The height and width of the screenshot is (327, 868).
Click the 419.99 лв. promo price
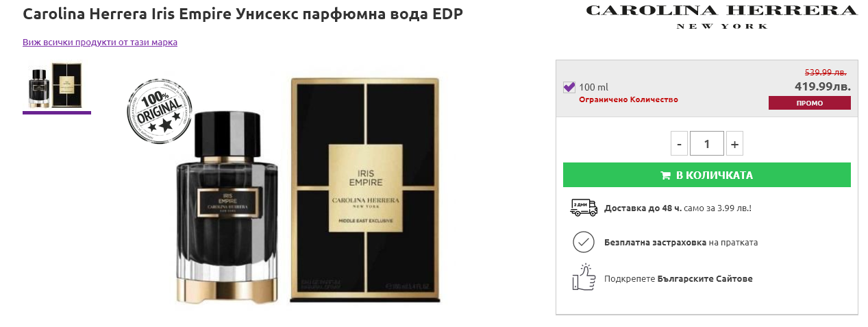822,86
